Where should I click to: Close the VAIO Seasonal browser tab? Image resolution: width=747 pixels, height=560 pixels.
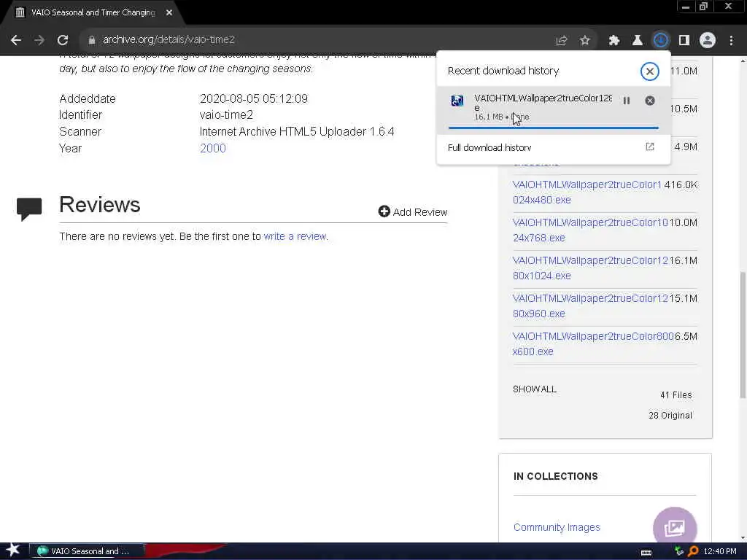pyautogui.click(x=169, y=12)
